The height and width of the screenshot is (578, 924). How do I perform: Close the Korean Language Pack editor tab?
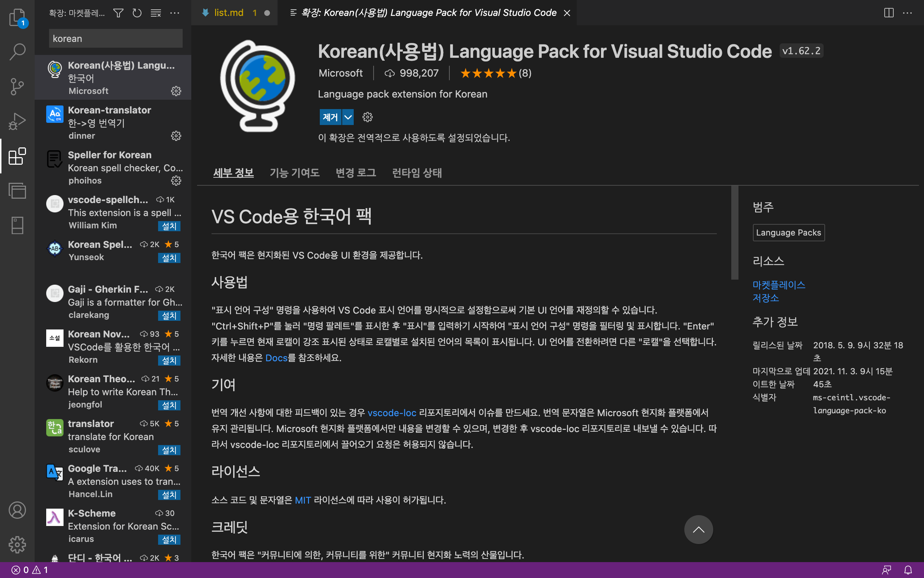(x=567, y=13)
